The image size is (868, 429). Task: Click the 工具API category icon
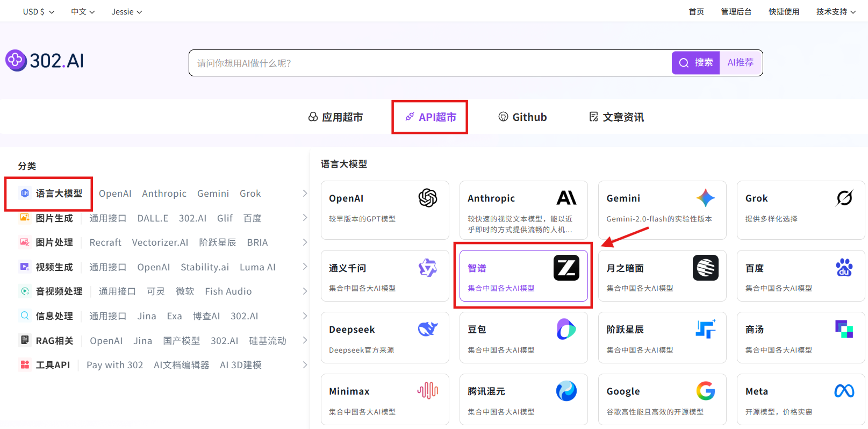tap(25, 364)
